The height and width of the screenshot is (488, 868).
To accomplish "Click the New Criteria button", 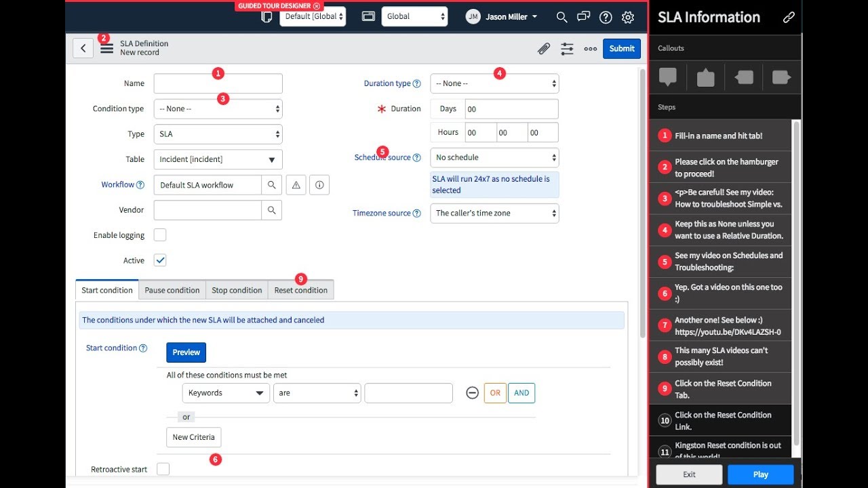I will pos(194,437).
